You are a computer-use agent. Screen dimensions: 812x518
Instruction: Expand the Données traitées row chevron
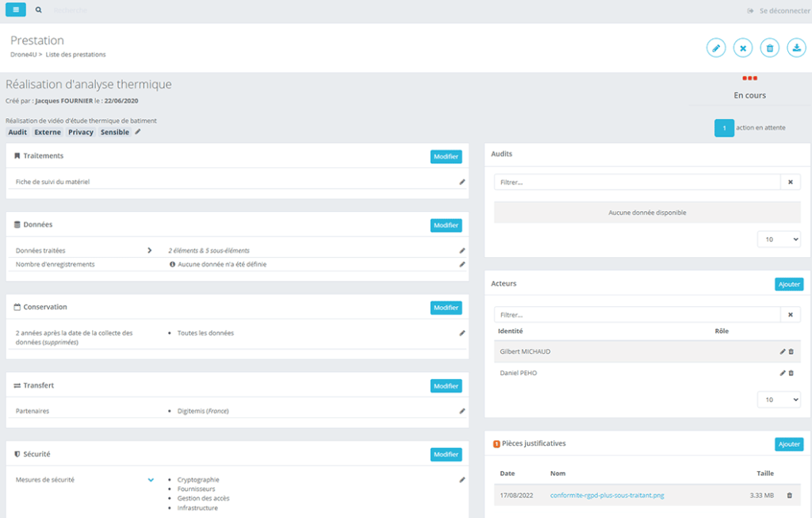(x=149, y=251)
